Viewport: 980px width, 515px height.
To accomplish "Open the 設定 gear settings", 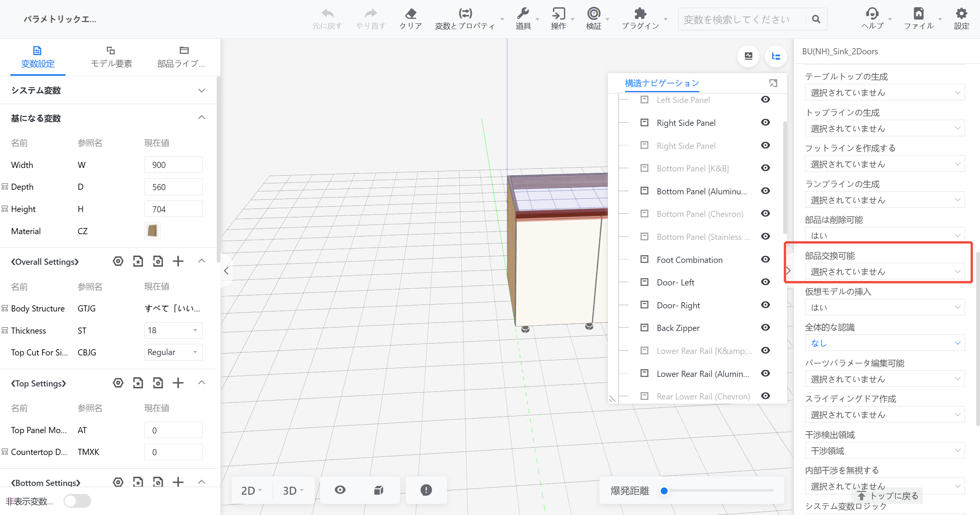I will pos(961,19).
